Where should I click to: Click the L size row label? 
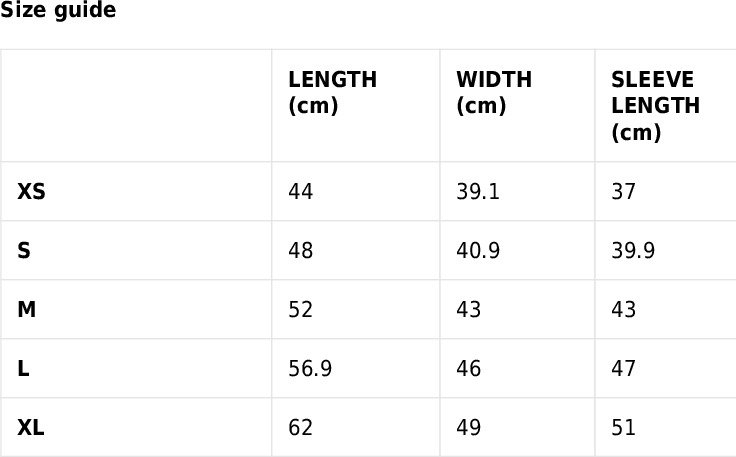23,368
